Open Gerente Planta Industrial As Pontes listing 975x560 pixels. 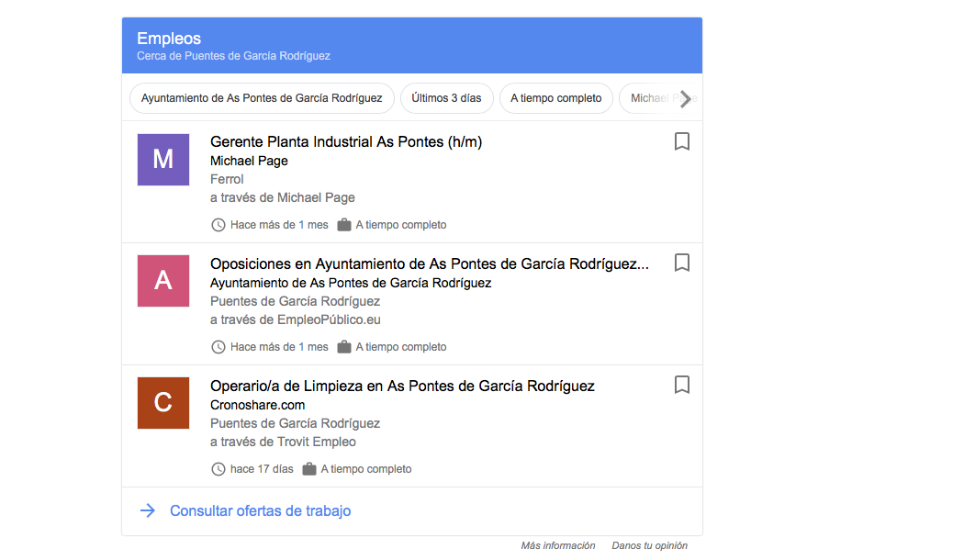click(x=346, y=141)
